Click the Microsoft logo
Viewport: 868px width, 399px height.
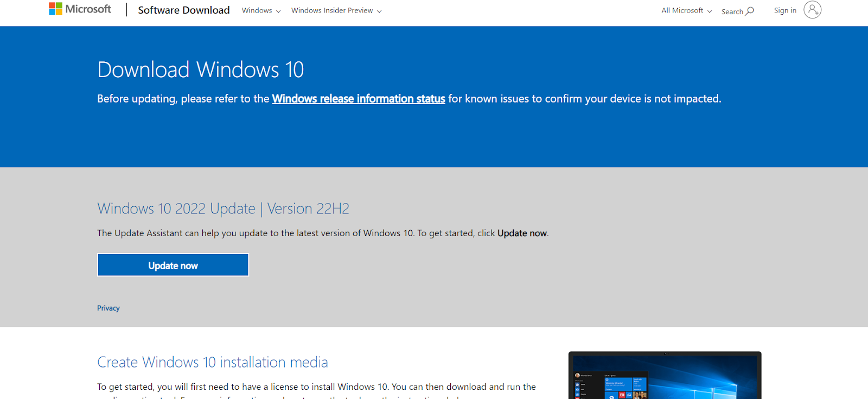coord(80,9)
